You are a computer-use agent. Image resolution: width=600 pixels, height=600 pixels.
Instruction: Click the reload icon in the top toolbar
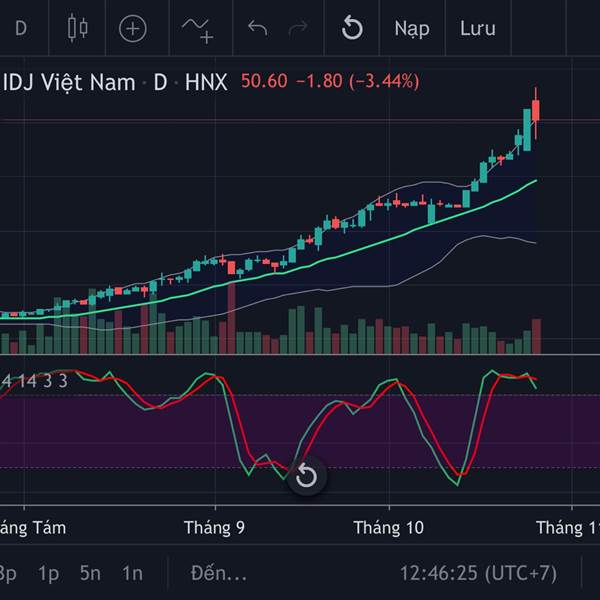coord(352,28)
